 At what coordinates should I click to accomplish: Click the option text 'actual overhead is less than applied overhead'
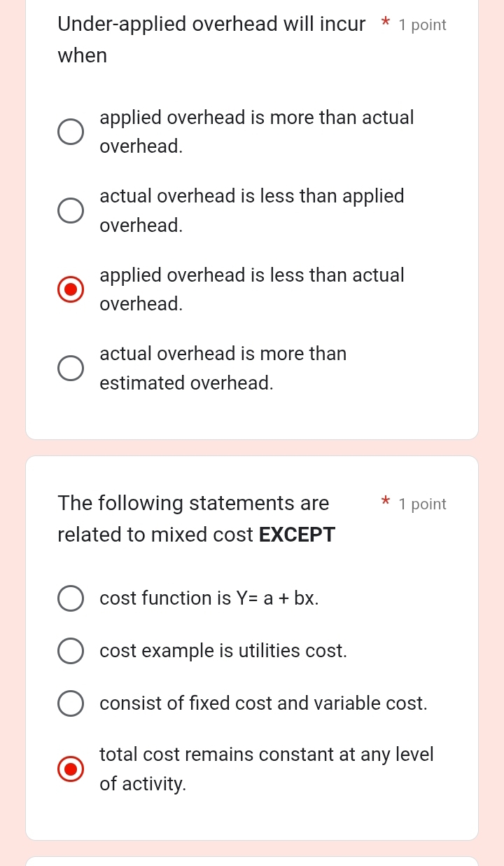252,210
